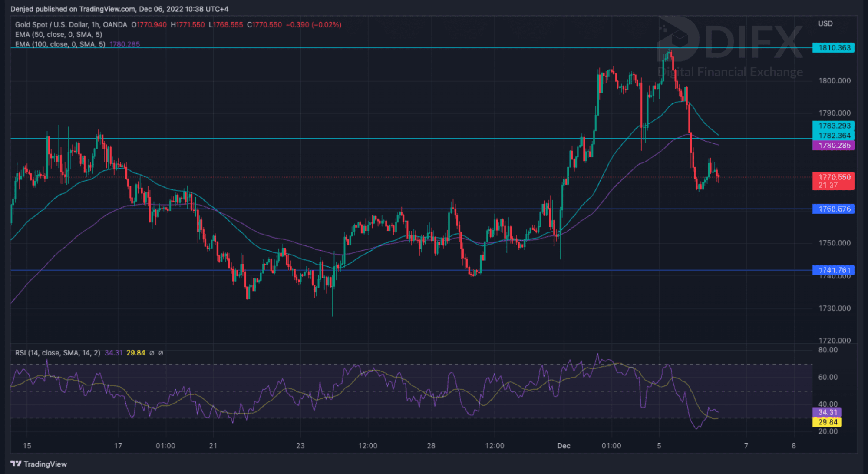
Task: Click the TradingView logo icon
Action: 16,464
